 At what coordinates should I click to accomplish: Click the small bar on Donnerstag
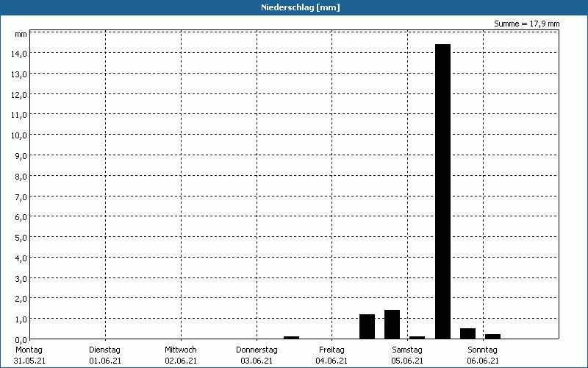291,338
